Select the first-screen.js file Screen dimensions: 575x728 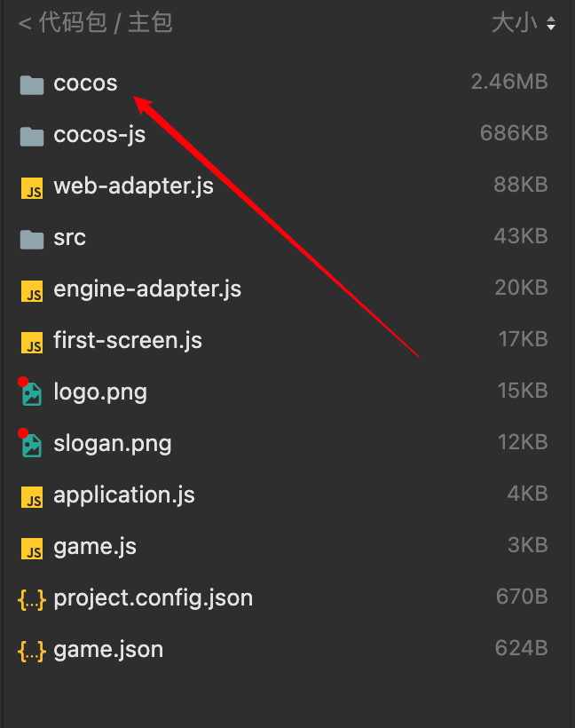pyautogui.click(x=128, y=341)
